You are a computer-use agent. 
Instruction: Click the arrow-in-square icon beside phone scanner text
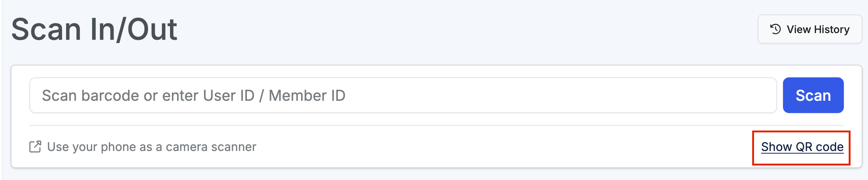[x=35, y=147]
